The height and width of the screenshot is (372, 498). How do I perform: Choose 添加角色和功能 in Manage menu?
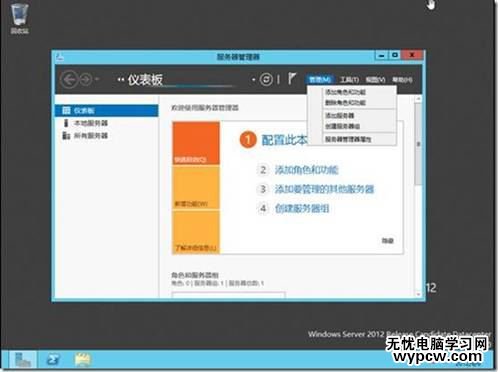345,92
